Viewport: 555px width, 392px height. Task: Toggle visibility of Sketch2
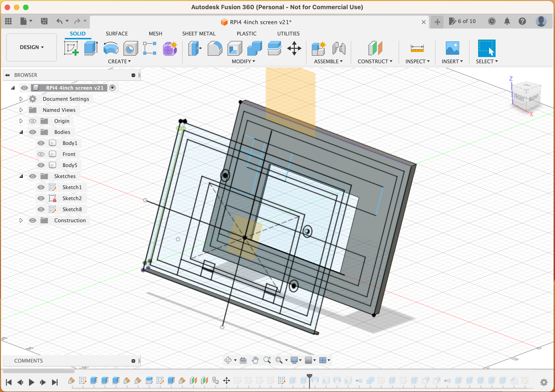41,198
